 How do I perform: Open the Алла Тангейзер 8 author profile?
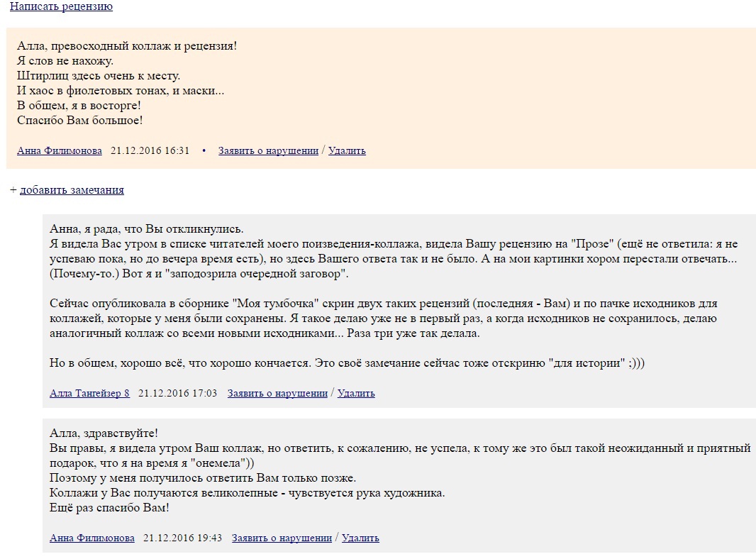pyautogui.click(x=89, y=393)
